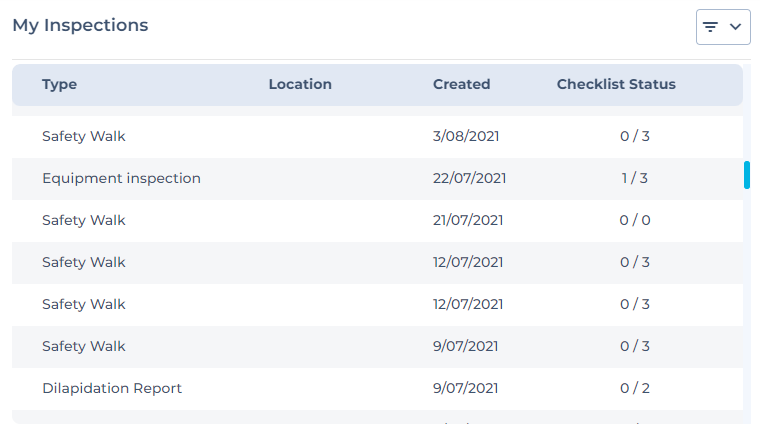Sort by Created column header
760x432 pixels.
point(461,84)
